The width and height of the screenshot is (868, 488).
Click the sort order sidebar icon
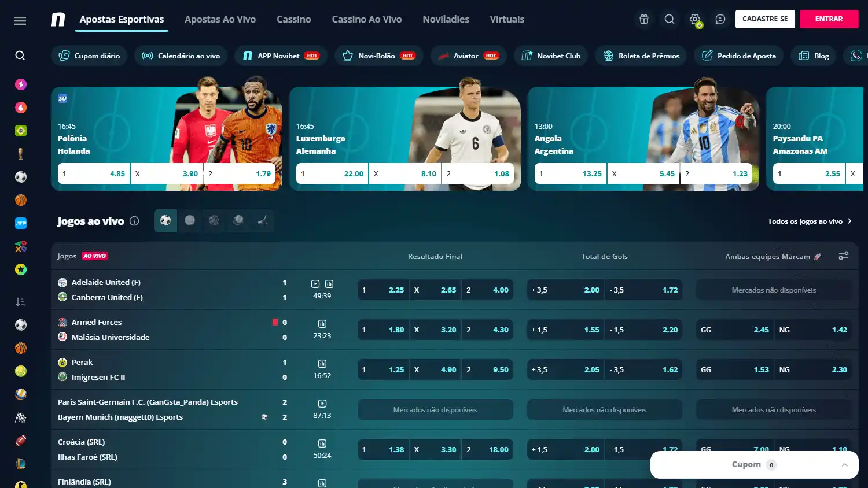point(21,302)
